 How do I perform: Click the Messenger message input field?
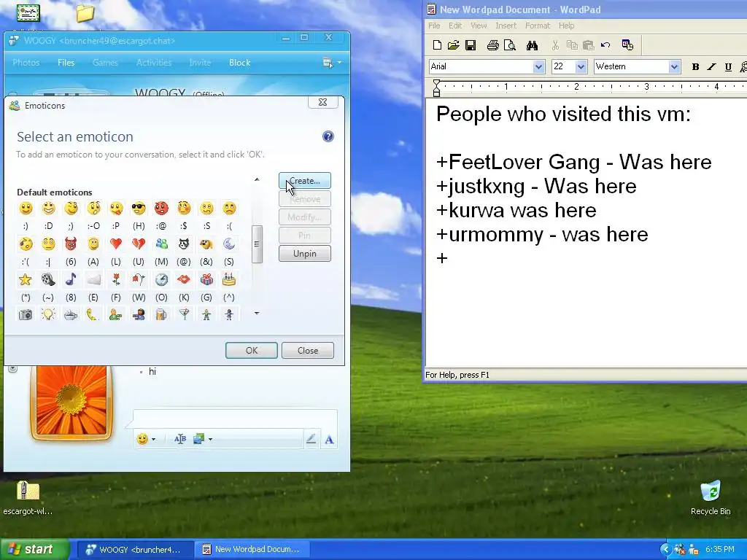click(235, 418)
